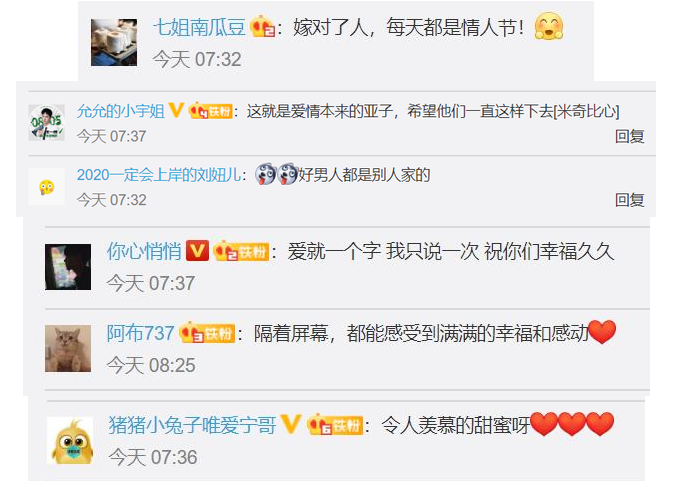
Task: Click the yellow V icon beside 猪猪小兔子唯爱宁哥
Action: 290,424
